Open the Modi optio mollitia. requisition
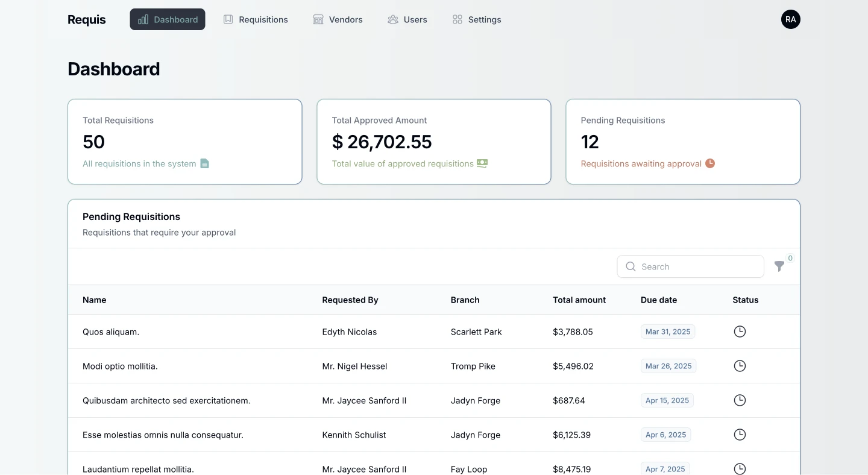This screenshot has width=868, height=475. coord(120,366)
